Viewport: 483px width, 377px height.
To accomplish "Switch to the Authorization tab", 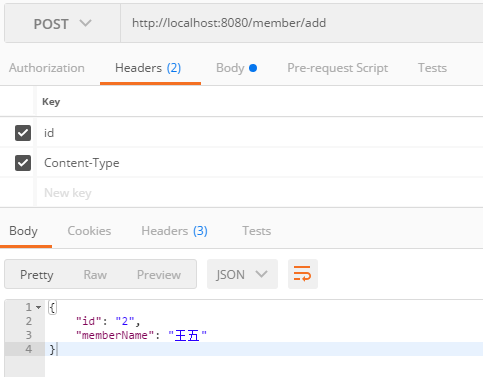I will (47, 68).
